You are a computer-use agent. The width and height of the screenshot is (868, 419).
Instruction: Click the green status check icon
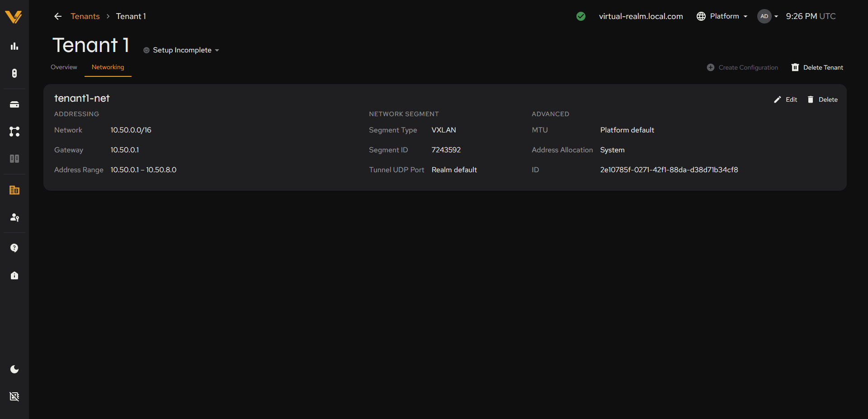pyautogui.click(x=581, y=16)
